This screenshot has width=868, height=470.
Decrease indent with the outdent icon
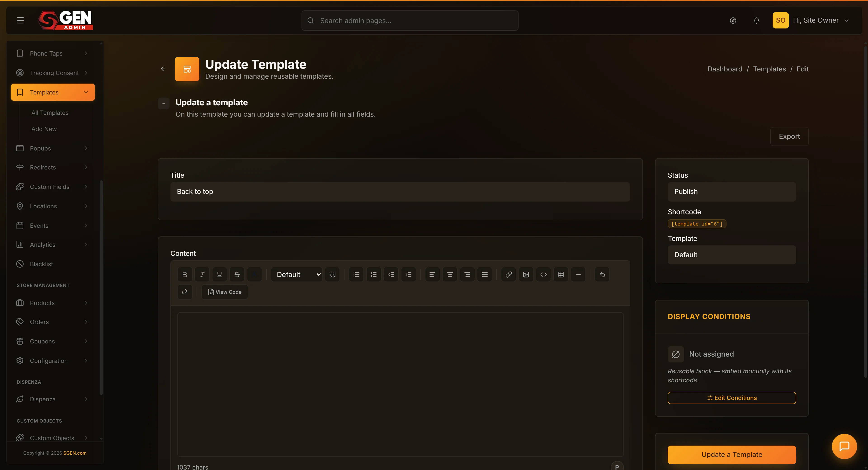391,275
